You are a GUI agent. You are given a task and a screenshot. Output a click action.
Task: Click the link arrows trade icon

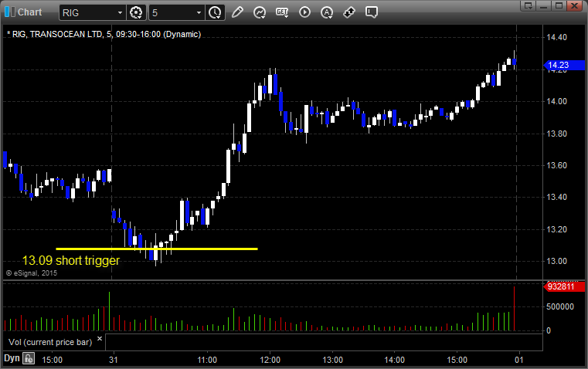coord(349,12)
